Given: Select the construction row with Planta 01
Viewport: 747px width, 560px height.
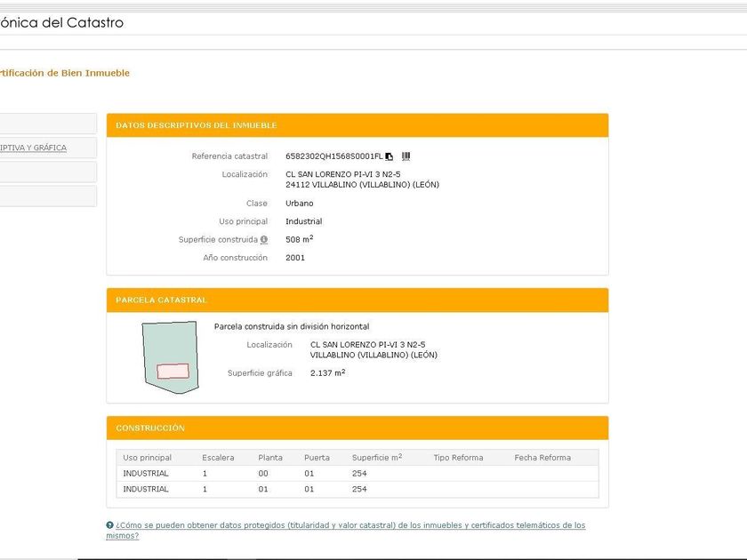Looking at the screenshot, I should pyautogui.click(x=356, y=489).
